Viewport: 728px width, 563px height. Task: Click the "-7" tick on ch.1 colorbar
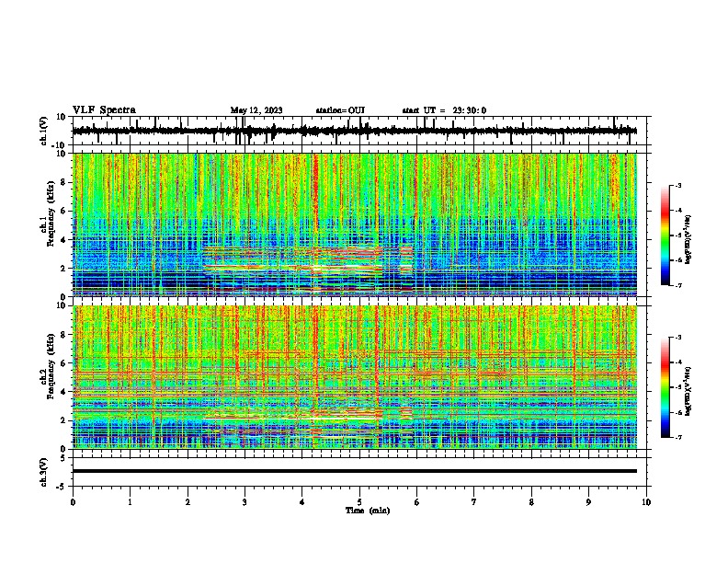click(677, 285)
